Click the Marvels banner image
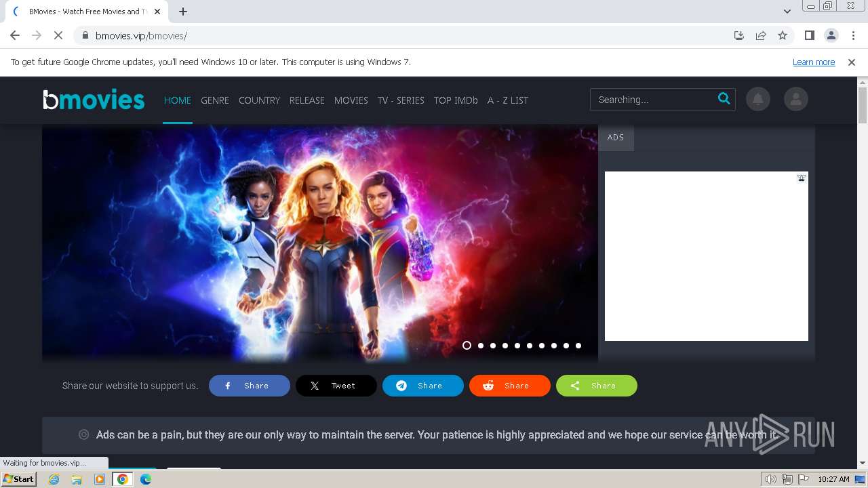The height and width of the screenshot is (488, 868). (x=320, y=243)
